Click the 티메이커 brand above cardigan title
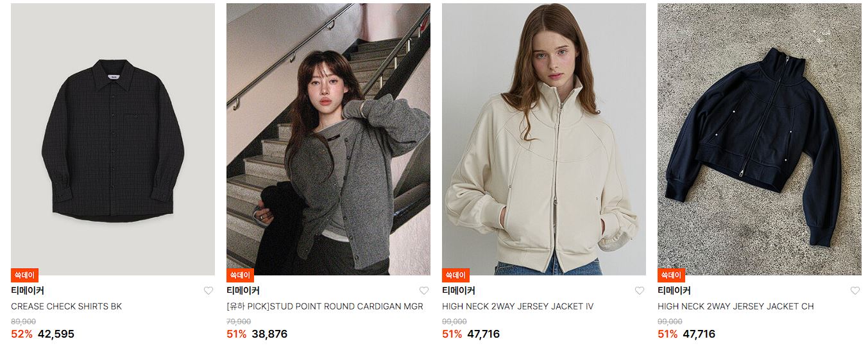The width and height of the screenshot is (868, 346). (x=243, y=291)
